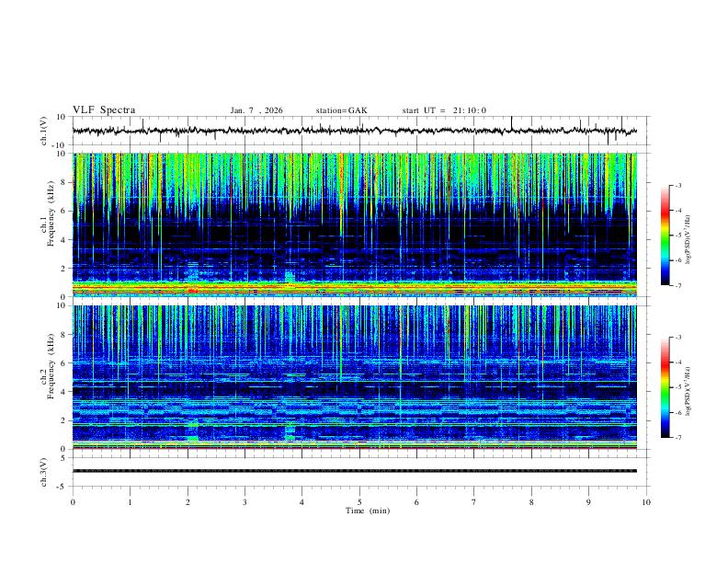
Task: Click time axis tick label '7'
Action: click(474, 502)
